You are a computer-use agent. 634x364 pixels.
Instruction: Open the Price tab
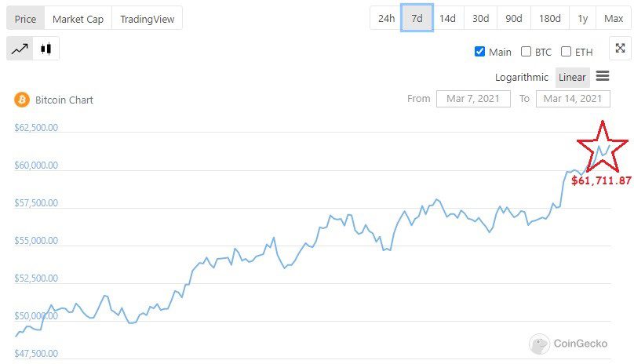25,18
